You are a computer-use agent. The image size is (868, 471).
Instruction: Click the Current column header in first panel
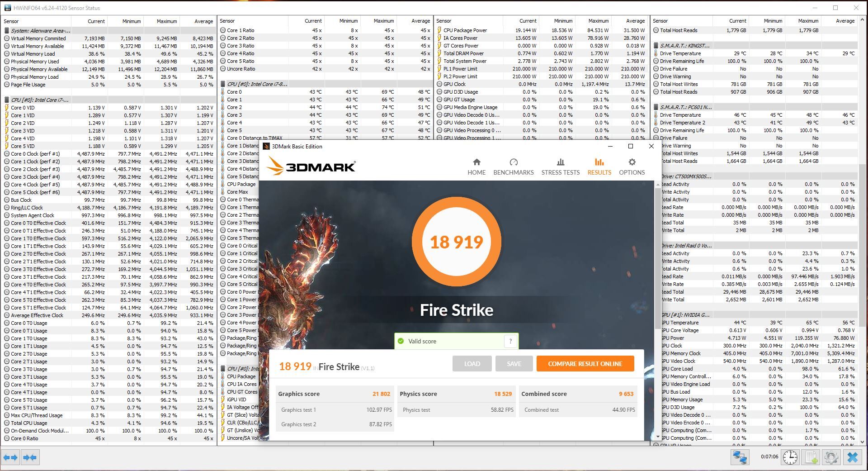pos(89,21)
